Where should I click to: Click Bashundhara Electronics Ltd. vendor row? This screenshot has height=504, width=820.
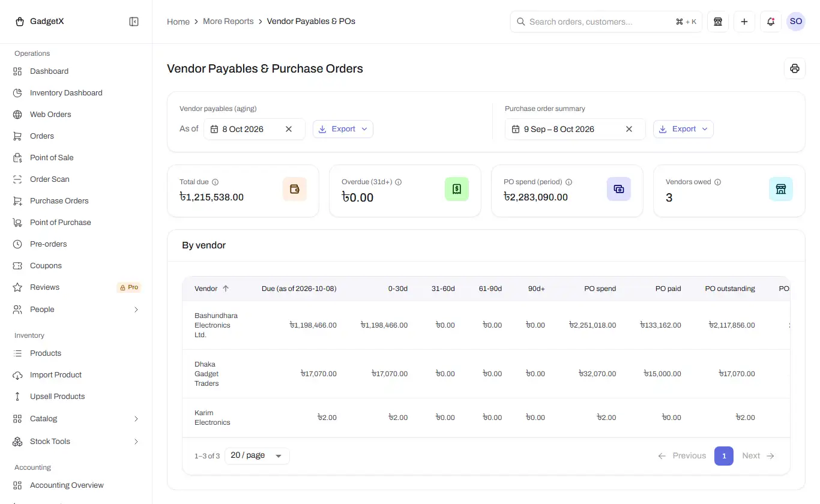[x=486, y=325]
